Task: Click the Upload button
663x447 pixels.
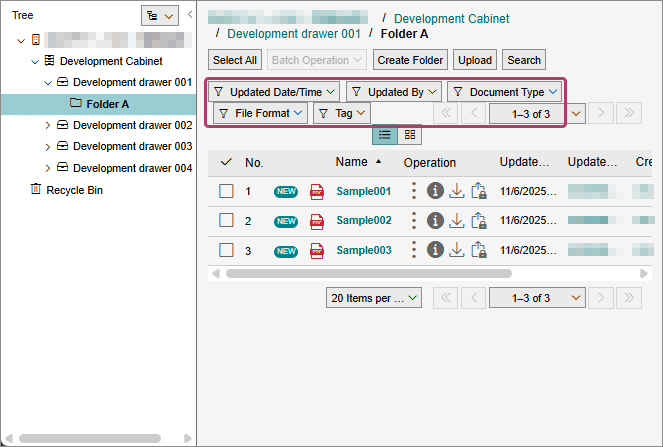Action: point(475,60)
